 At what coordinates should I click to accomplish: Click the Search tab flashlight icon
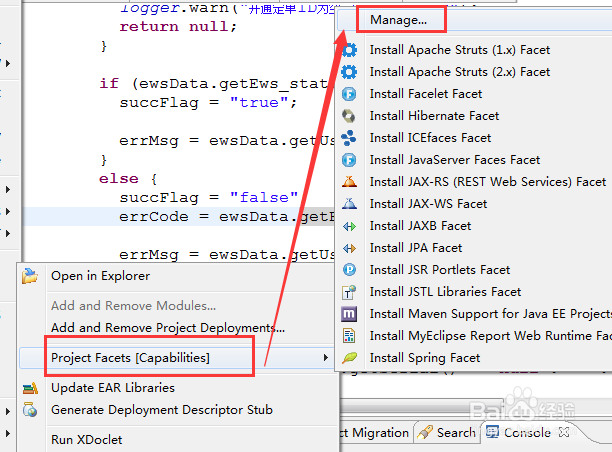coord(425,432)
